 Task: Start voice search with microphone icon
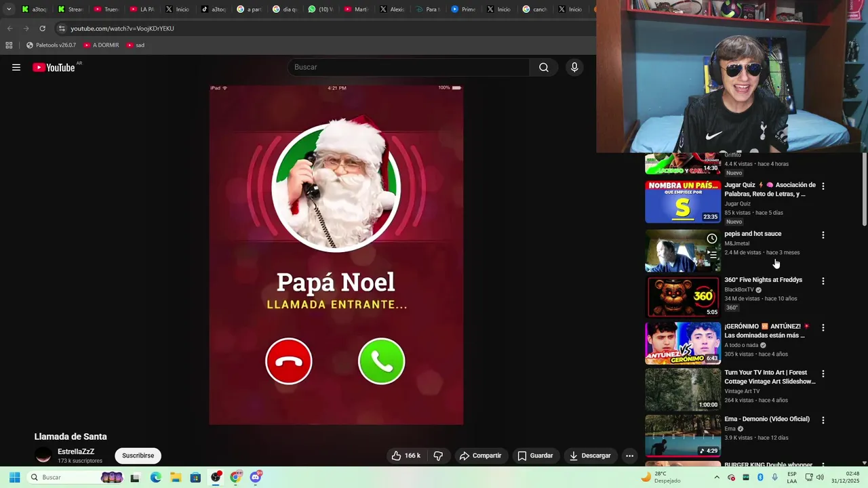coord(574,67)
